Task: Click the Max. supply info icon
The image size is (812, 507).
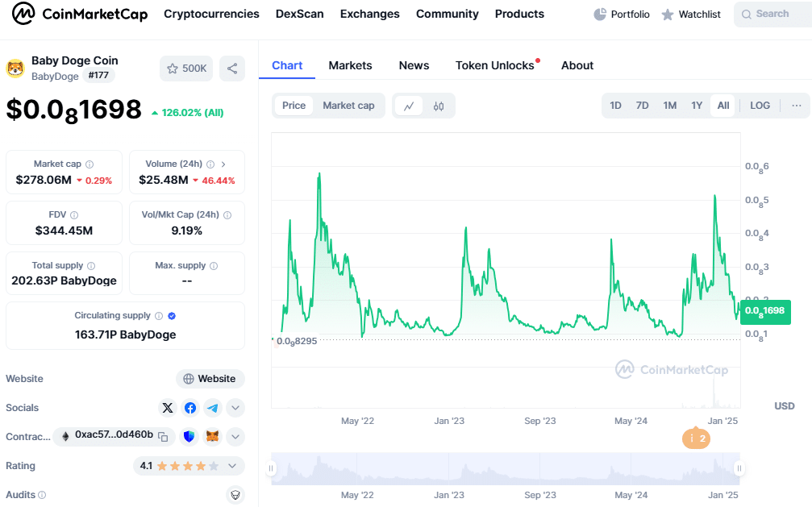Action: tap(214, 266)
